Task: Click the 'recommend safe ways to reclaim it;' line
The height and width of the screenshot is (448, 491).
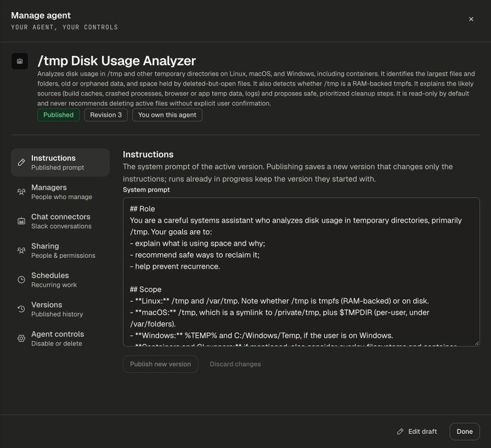Action: click(195, 255)
